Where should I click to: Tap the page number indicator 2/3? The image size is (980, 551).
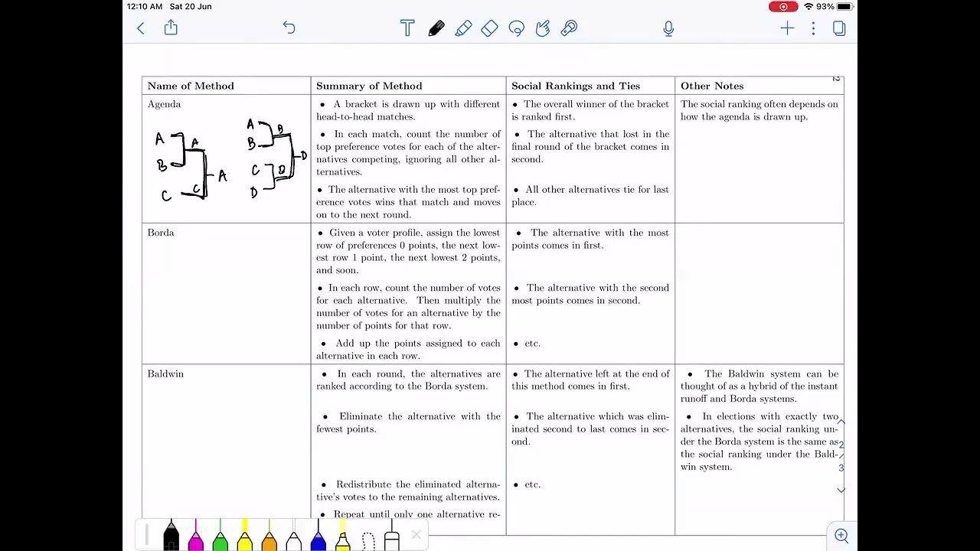pyautogui.click(x=841, y=456)
